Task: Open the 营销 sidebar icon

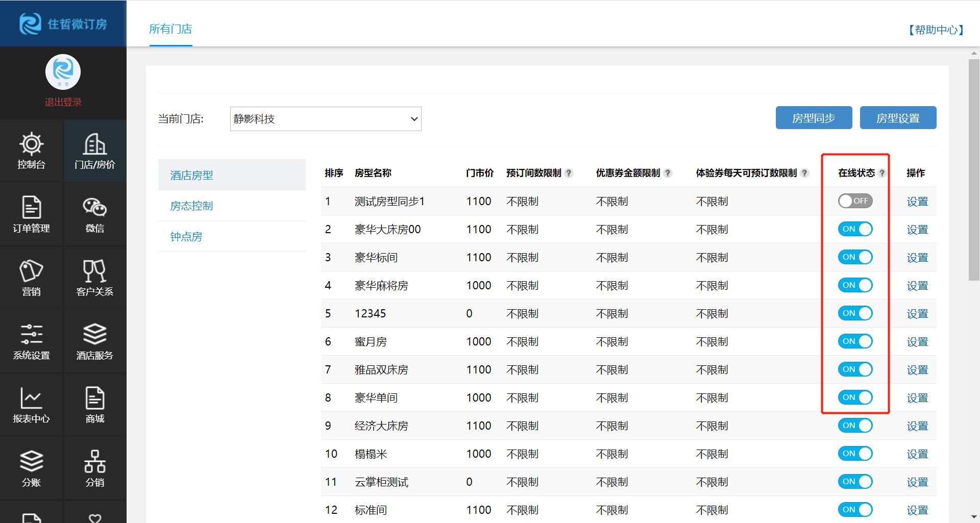Action: 31,278
